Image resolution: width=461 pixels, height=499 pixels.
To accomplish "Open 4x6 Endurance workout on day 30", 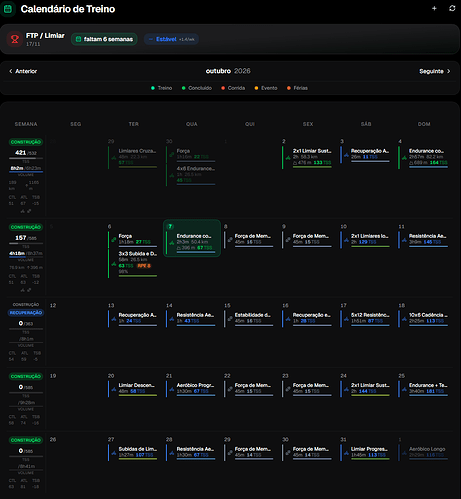I will (191, 175).
